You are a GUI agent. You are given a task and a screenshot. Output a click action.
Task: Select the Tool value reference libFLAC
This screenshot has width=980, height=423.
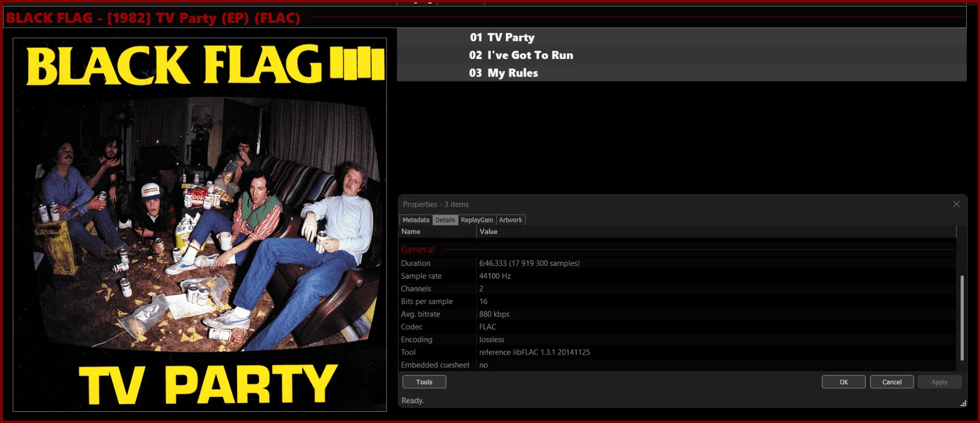pyautogui.click(x=534, y=353)
